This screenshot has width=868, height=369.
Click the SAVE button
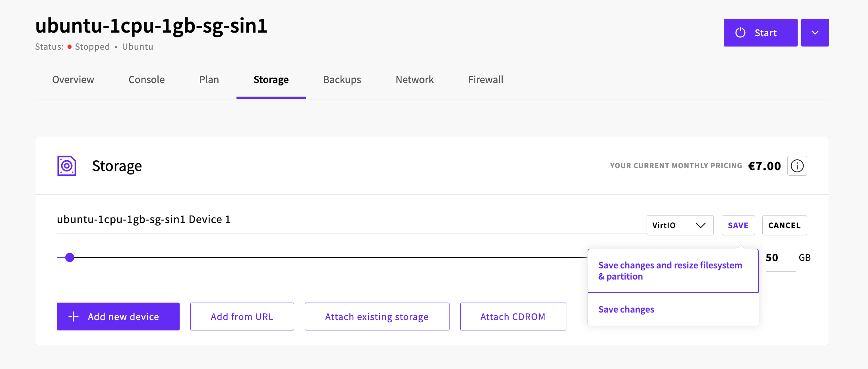pos(738,225)
